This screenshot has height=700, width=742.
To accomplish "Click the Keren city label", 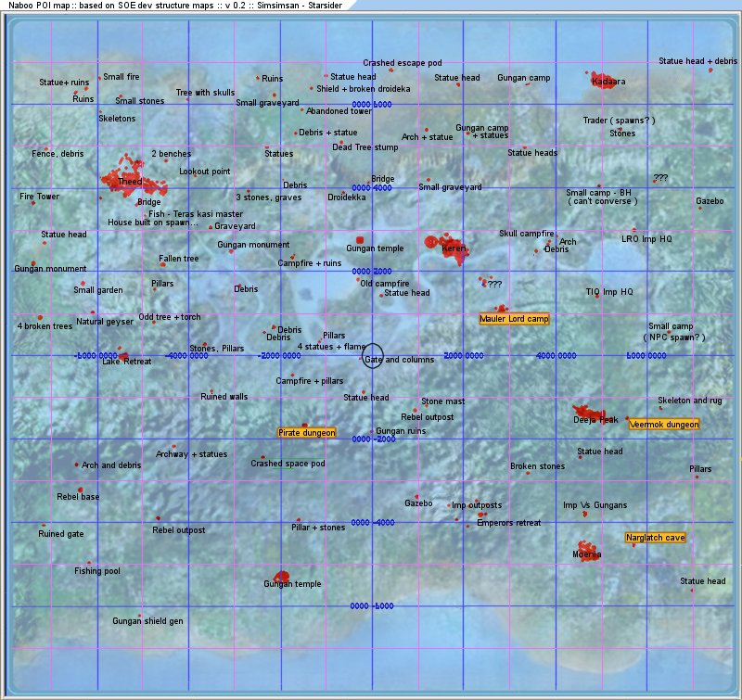I will click(454, 248).
